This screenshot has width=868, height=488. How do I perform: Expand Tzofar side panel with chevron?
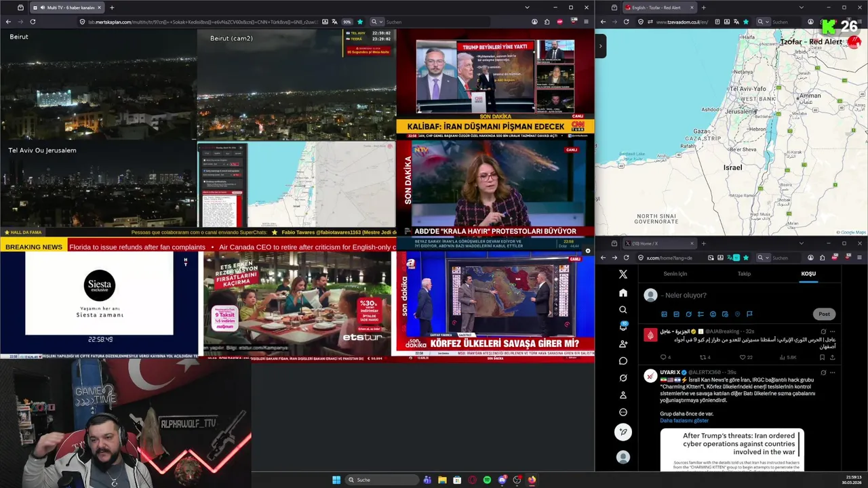tap(600, 46)
